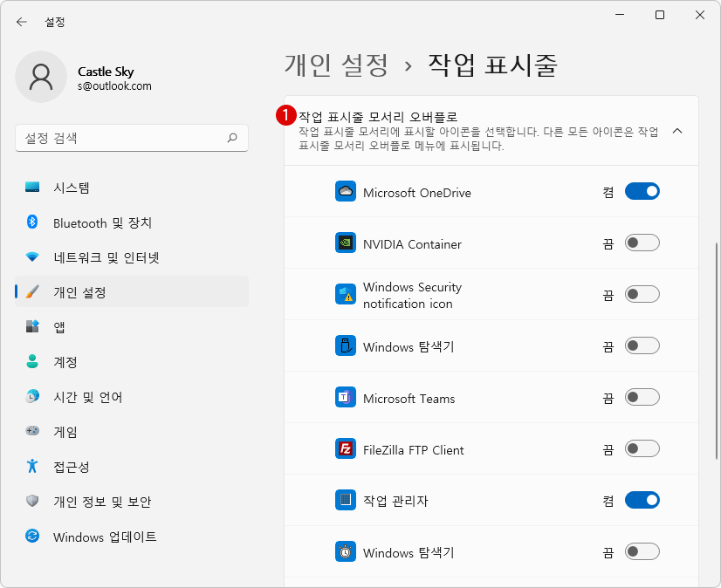This screenshot has width=721, height=588.
Task: Click the 작업 표시줄 page heading
Action: [492, 65]
